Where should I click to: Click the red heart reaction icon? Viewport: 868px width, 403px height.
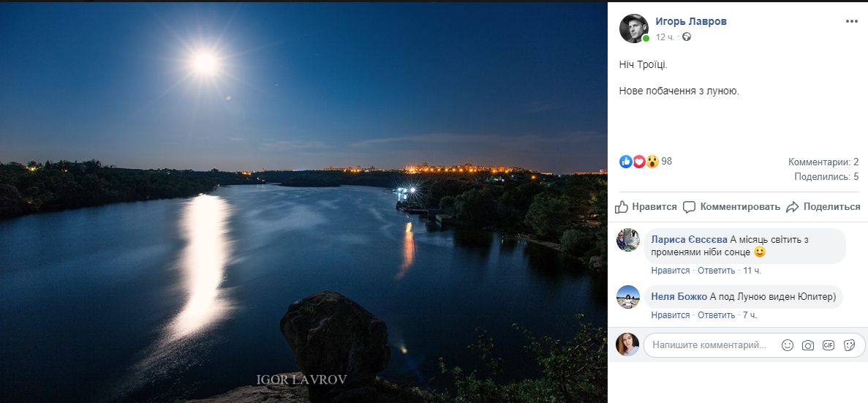pos(638,161)
